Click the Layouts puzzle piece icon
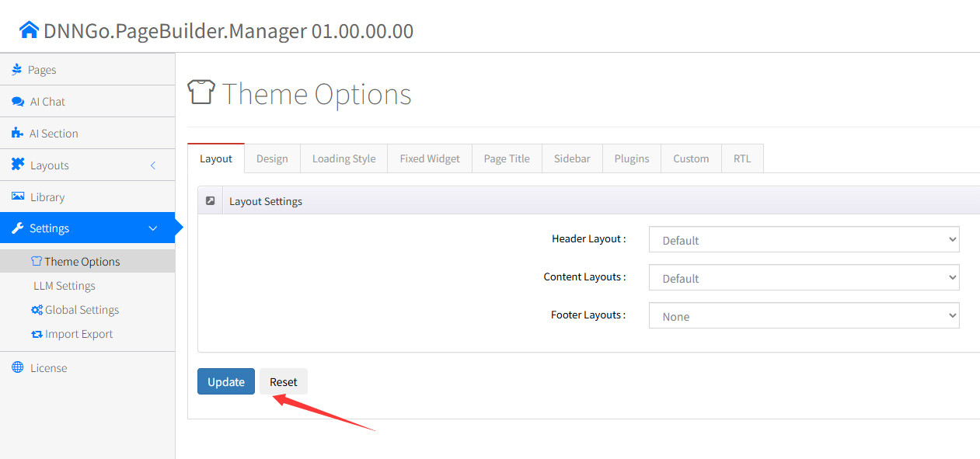The image size is (980, 459). click(18, 165)
